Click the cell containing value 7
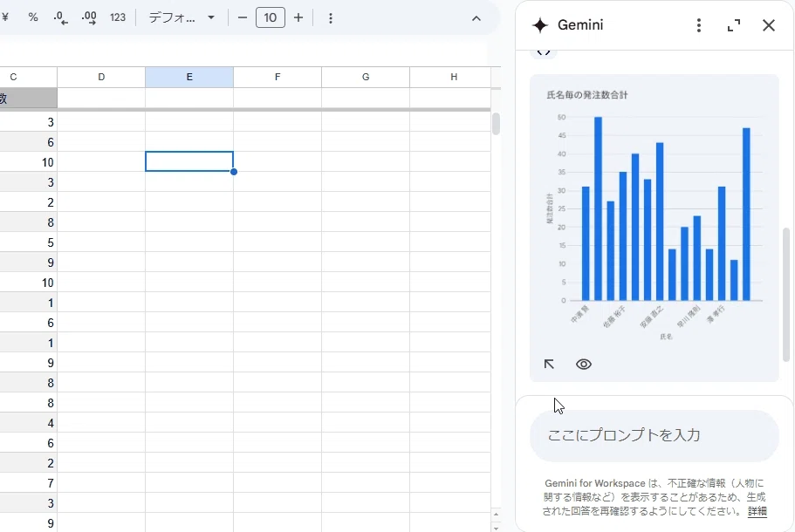 pyautogui.click(x=29, y=483)
